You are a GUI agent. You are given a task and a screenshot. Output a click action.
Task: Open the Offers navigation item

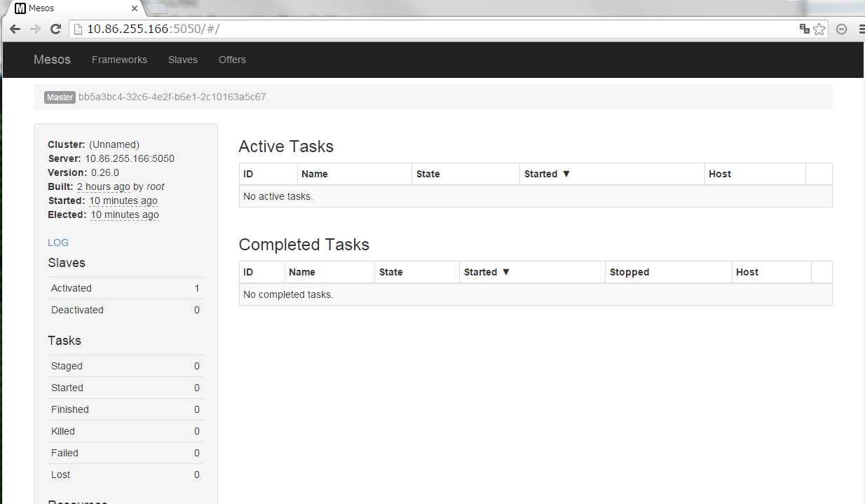(x=232, y=60)
